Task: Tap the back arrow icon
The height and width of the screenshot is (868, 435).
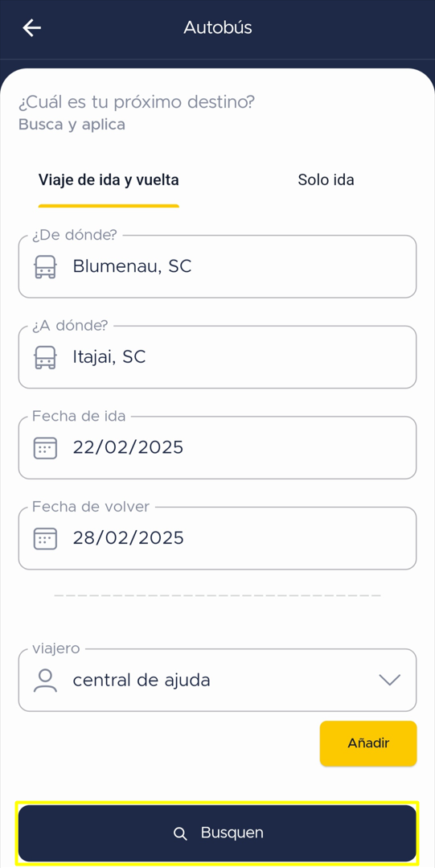Action: (31, 27)
